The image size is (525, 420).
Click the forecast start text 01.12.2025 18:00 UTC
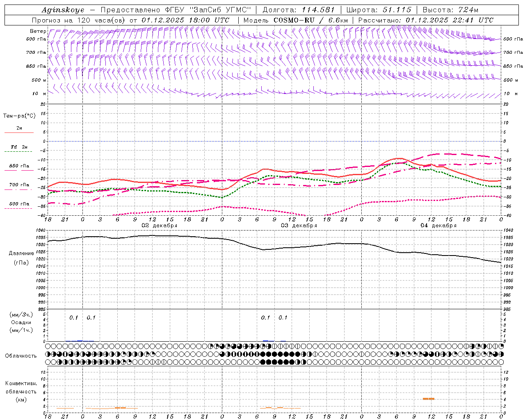tap(185, 20)
